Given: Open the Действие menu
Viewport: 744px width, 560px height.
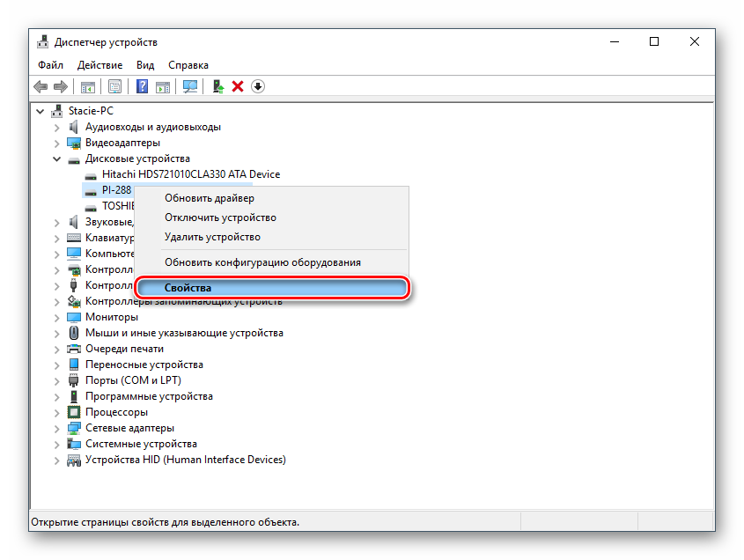Looking at the screenshot, I should coord(99,65).
